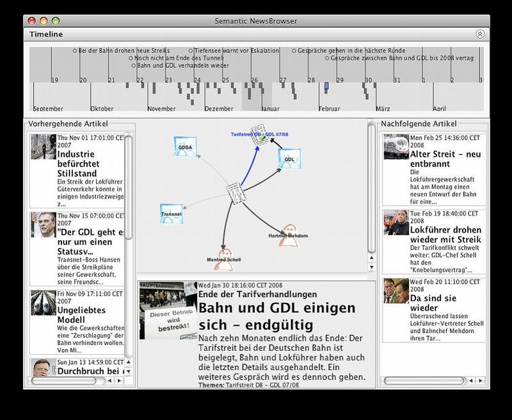
Task: Click previous articles scroll up arrow
Action: coord(129,362)
